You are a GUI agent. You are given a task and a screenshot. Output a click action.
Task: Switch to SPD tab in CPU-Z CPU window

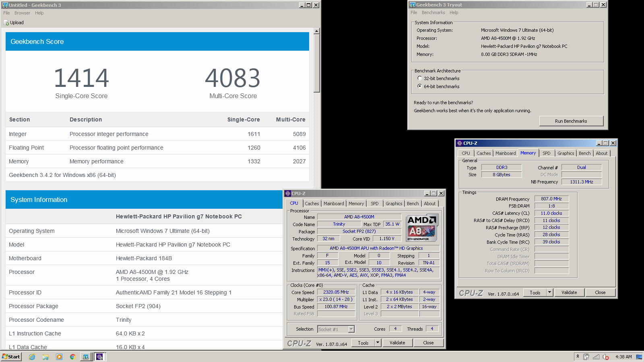(x=375, y=204)
